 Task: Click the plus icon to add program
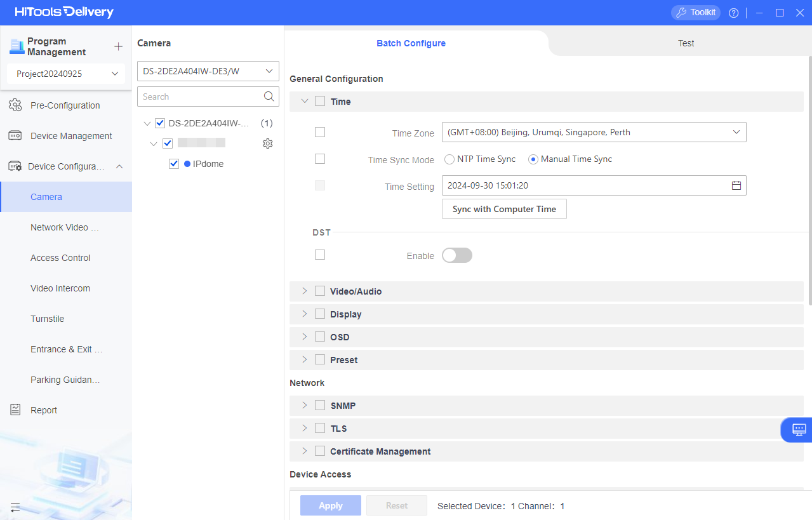coord(118,47)
